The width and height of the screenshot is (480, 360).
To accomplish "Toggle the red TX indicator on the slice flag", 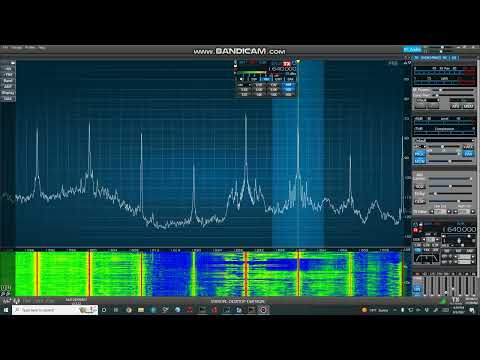I will point(286,63).
